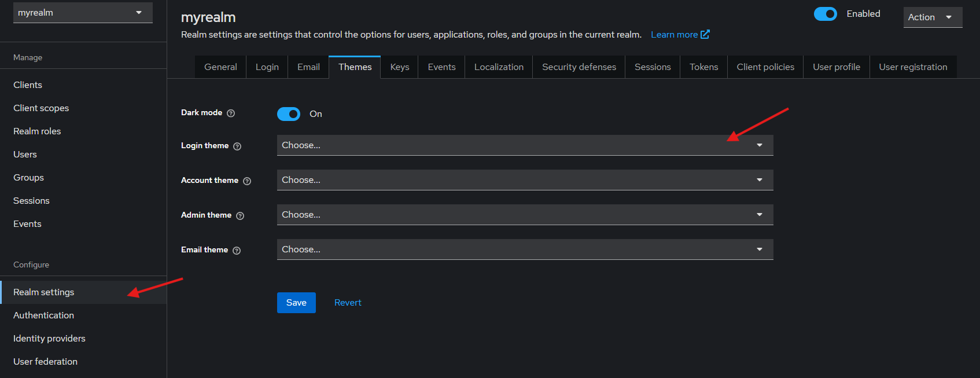This screenshot has height=378, width=980.
Task: Switch to the Events tab
Action: coord(441,67)
